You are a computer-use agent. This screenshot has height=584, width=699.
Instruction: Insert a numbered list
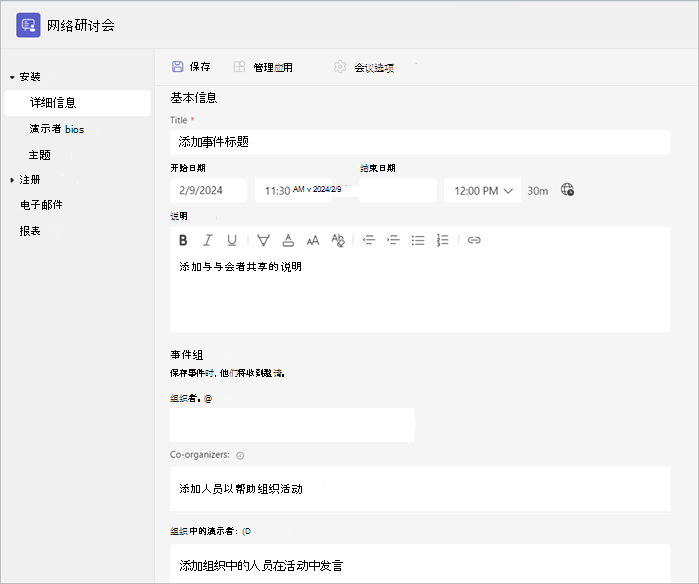(x=442, y=240)
